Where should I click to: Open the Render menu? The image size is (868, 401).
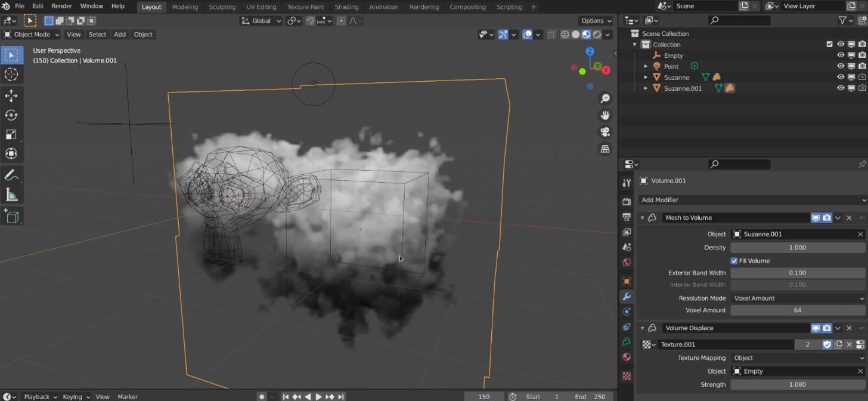click(62, 6)
